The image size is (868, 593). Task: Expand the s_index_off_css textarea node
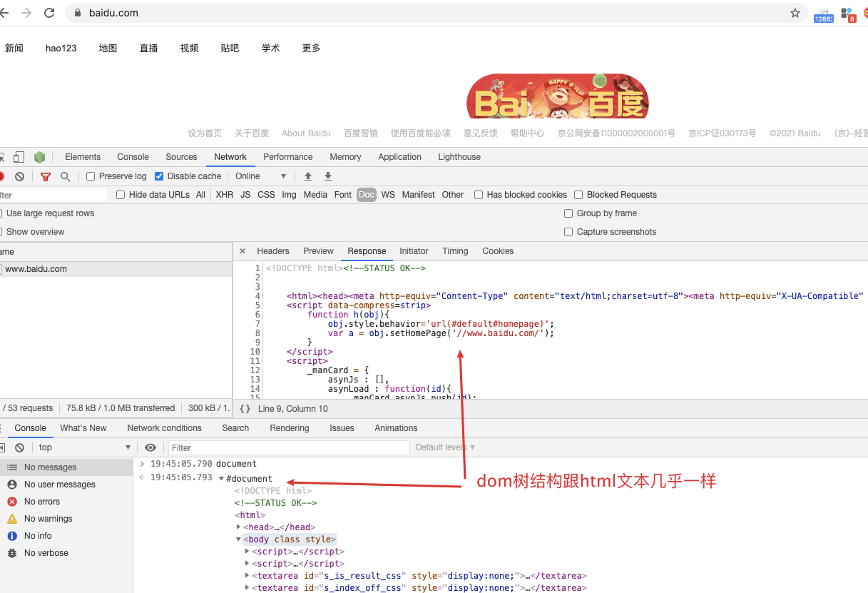247,588
